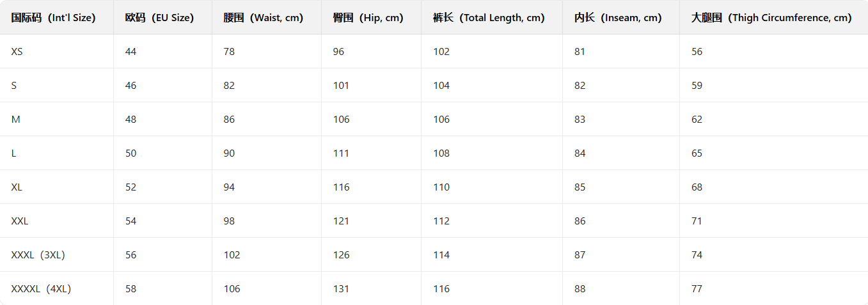Select thigh circumference value 59

[x=697, y=86]
